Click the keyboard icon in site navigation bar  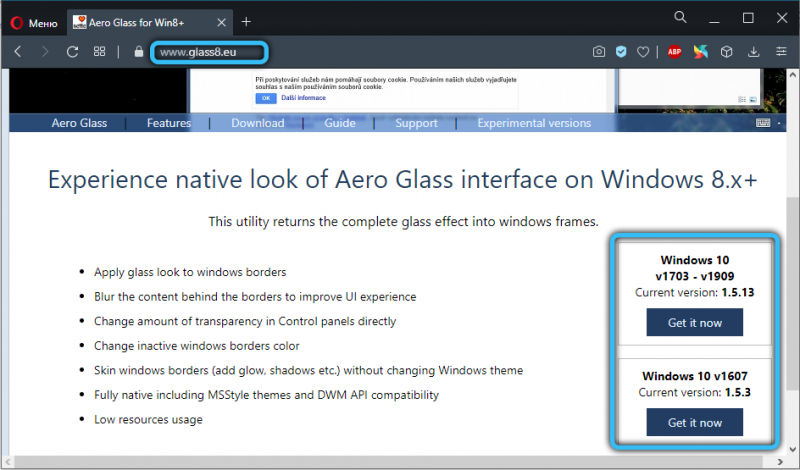click(763, 123)
